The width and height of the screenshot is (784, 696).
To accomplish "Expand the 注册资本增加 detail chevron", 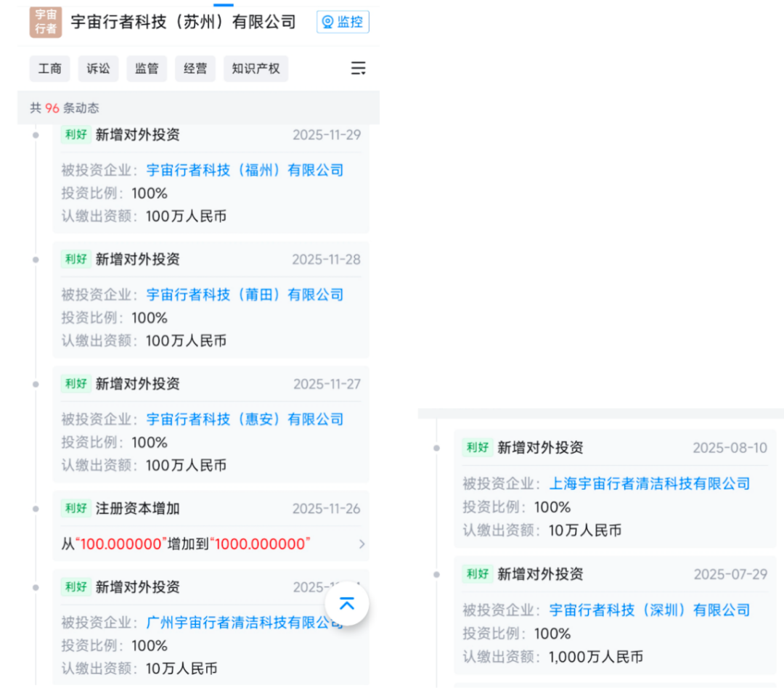I will coord(362,544).
